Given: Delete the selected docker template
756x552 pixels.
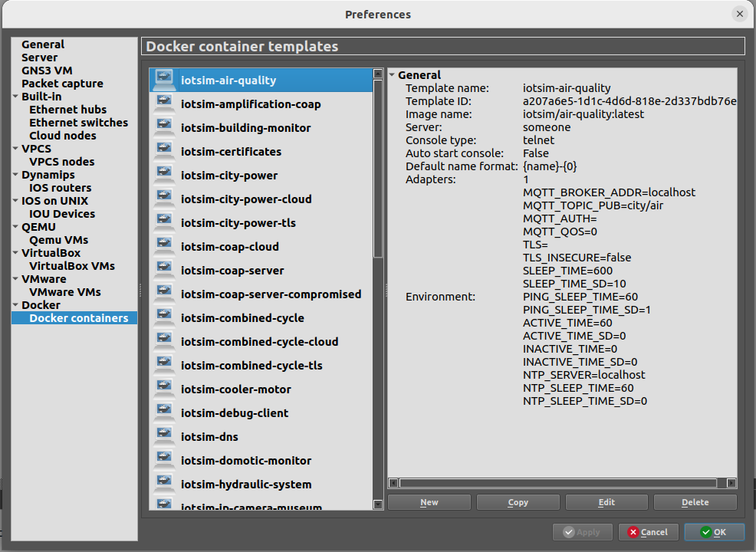Looking at the screenshot, I should click(x=695, y=502).
